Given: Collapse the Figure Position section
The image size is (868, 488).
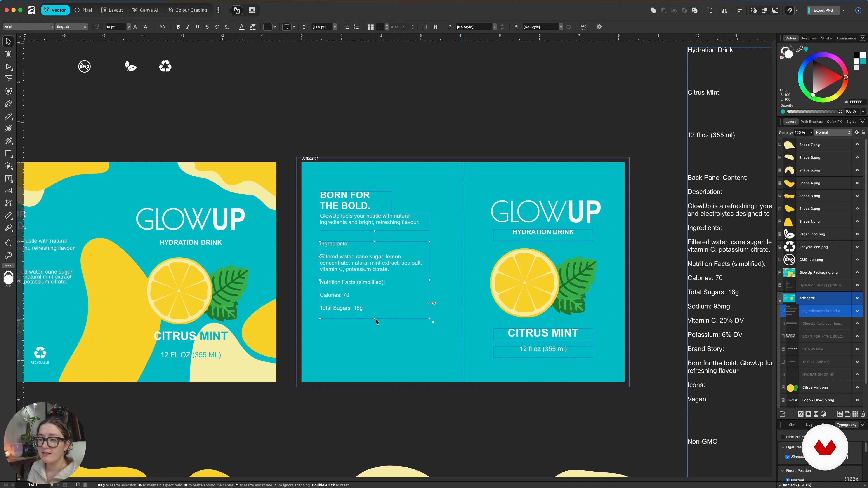Looking at the screenshot, I should click(783, 471).
